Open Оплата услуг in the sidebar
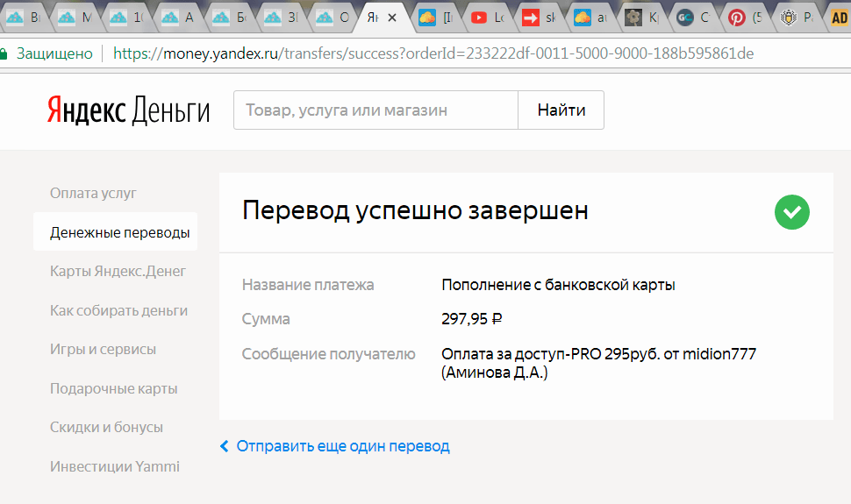This screenshot has width=851, height=504. tap(93, 193)
